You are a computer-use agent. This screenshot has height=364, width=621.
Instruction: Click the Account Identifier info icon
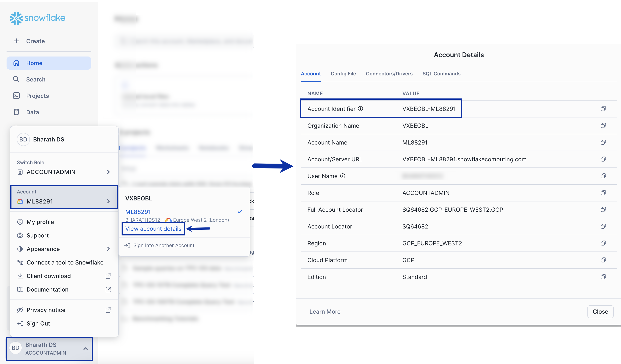pos(360,109)
